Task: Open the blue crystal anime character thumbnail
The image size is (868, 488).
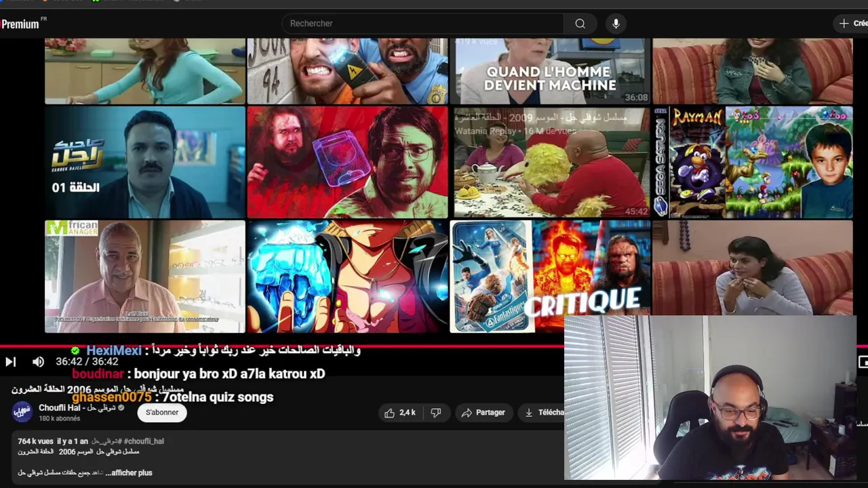Action: pos(347,277)
